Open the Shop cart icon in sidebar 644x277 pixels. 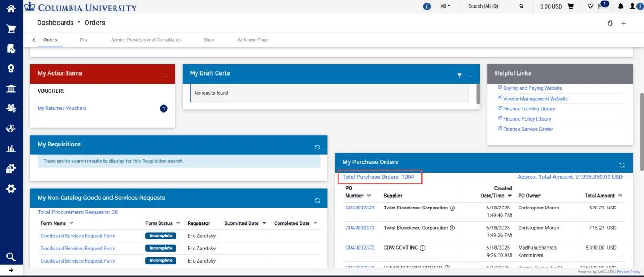click(11, 29)
